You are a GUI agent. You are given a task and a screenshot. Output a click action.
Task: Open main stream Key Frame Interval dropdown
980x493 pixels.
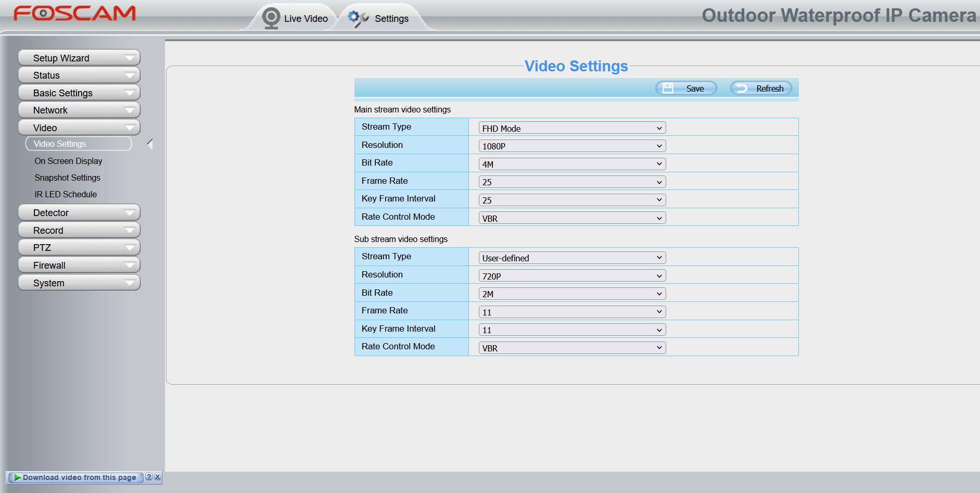[572, 200]
